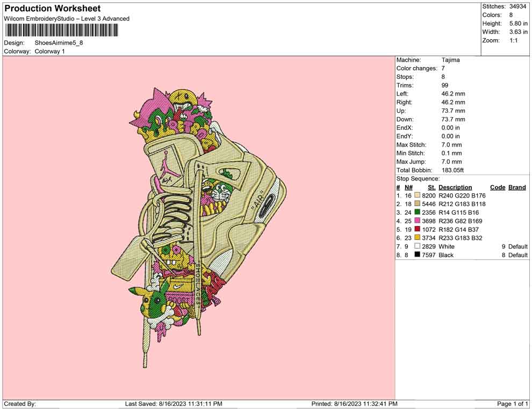Click the Production Worksheet title

[52, 9]
